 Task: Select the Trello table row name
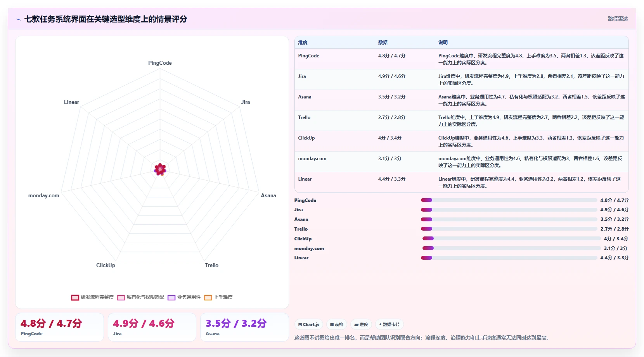coord(304,117)
